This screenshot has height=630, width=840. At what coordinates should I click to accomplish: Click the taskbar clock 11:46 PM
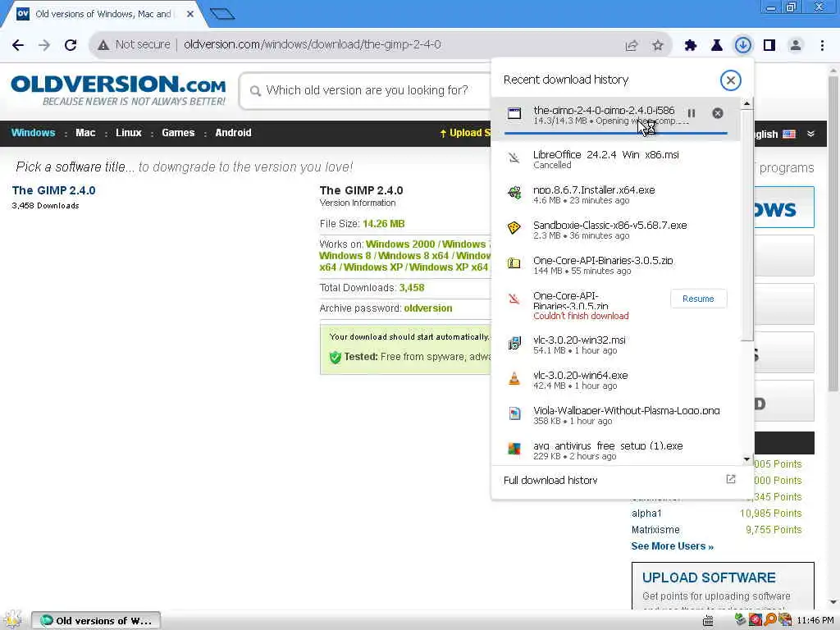pyautogui.click(x=815, y=620)
